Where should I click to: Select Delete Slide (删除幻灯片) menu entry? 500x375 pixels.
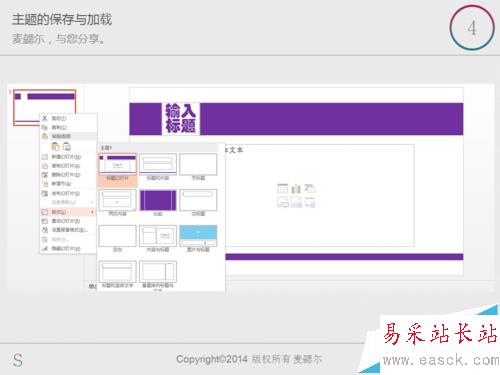[68, 175]
